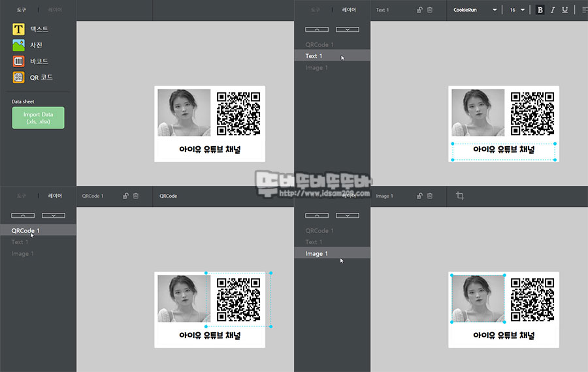Delete Image 1 with the toolbar trash icon
Viewport: 588px width, 372px height.
coord(430,196)
